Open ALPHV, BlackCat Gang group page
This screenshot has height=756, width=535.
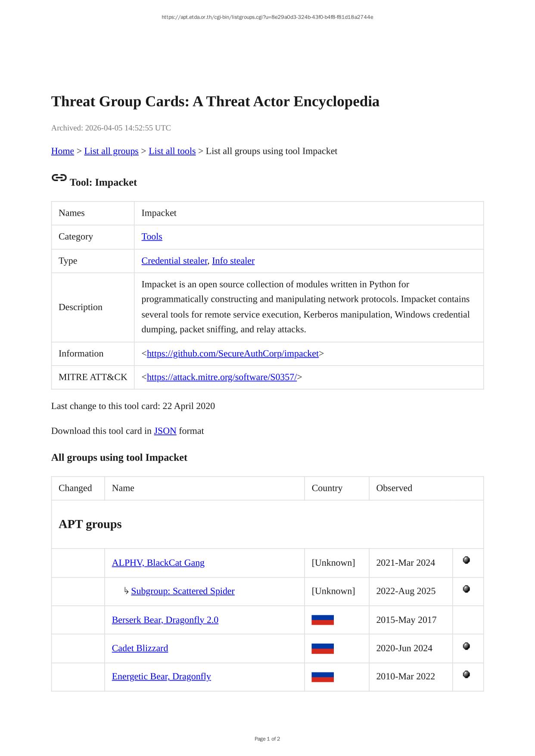coord(158,563)
